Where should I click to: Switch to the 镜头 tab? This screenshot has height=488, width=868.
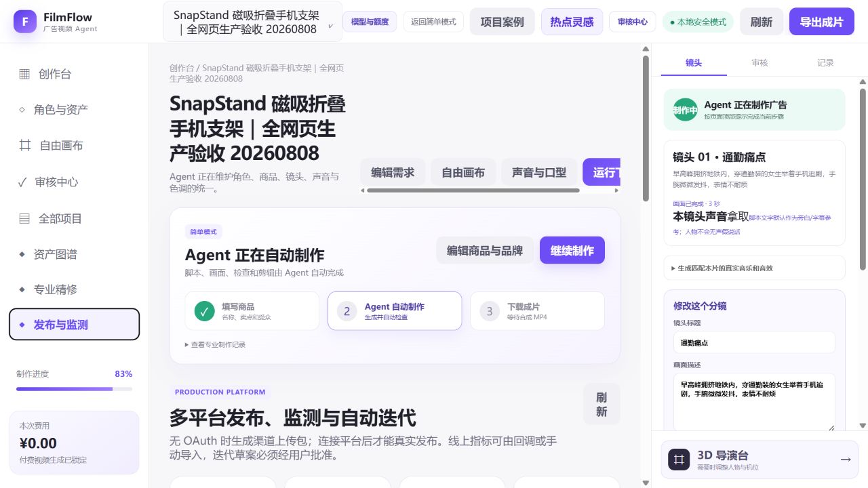click(694, 62)
